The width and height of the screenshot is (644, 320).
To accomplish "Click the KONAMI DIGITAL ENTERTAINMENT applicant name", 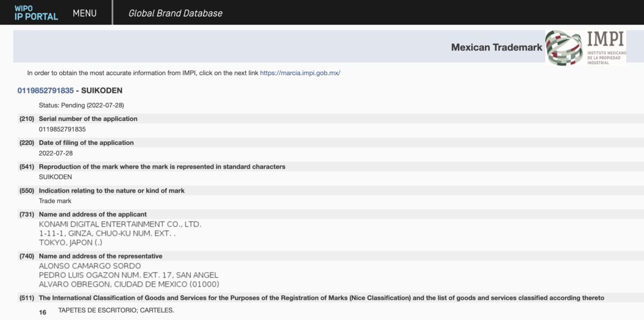I will point(120,225).
